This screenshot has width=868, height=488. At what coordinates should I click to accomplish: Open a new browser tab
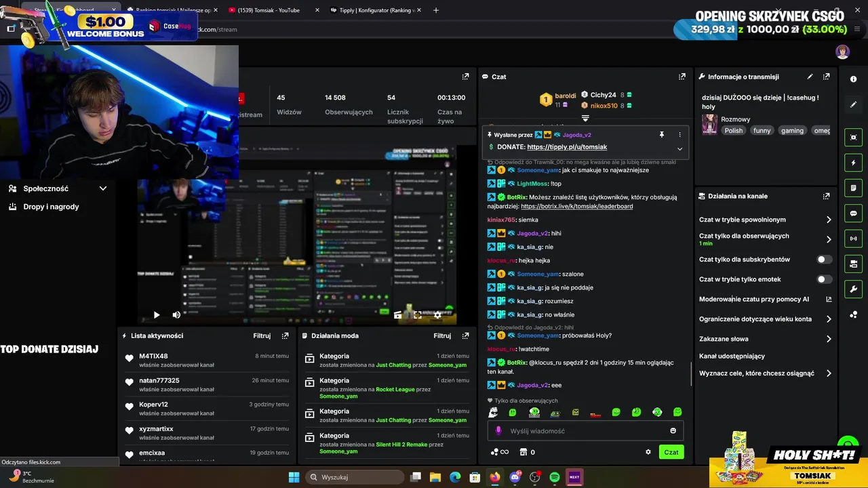pos(435,10)
